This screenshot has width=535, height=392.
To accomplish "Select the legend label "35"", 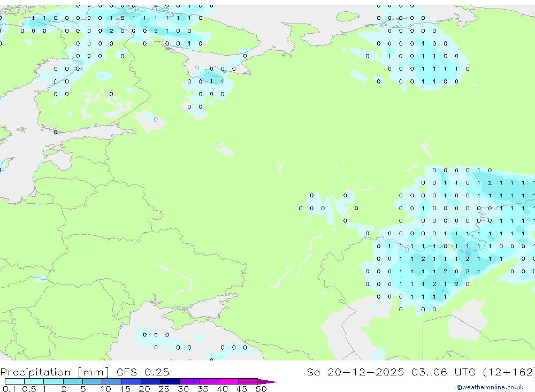I will coord(203,389).
